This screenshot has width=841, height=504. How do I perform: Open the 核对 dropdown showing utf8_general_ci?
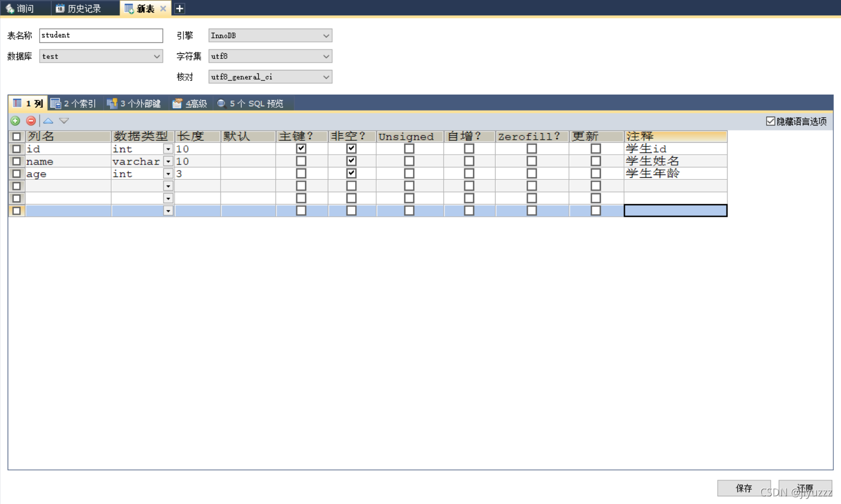coord(270,77)
